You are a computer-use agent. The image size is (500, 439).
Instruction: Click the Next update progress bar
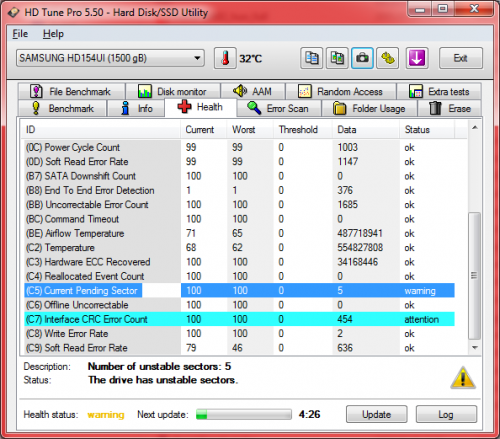pos(244,414)
